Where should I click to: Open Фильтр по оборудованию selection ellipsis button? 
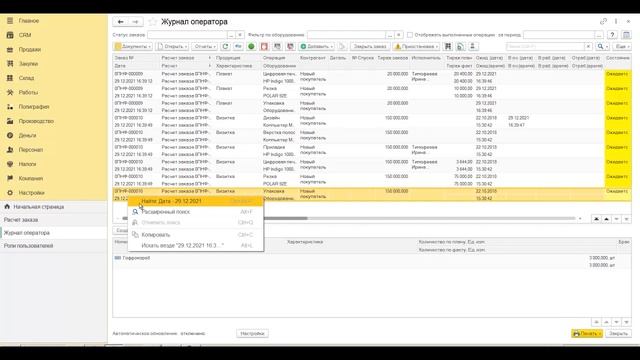tap(391, 35)
